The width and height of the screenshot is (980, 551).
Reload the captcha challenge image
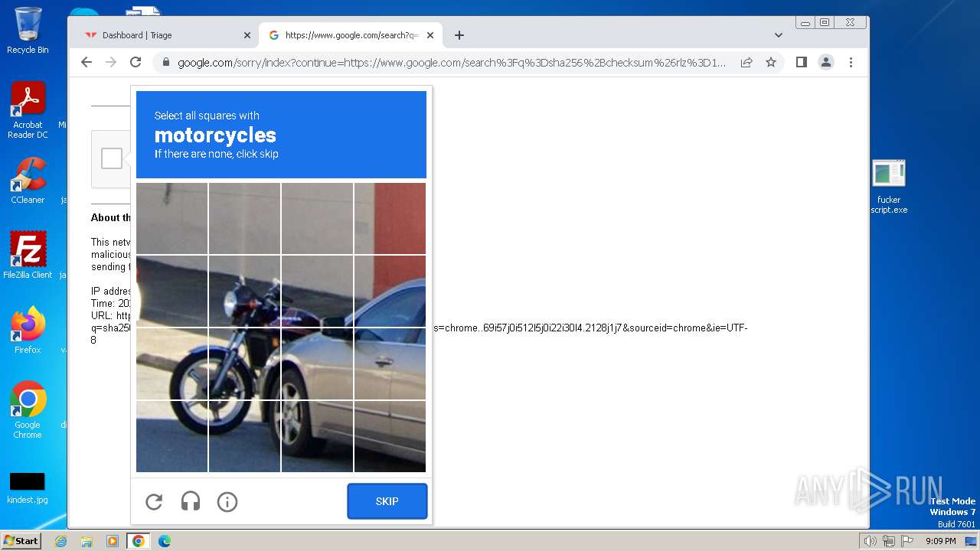(154, 501)
